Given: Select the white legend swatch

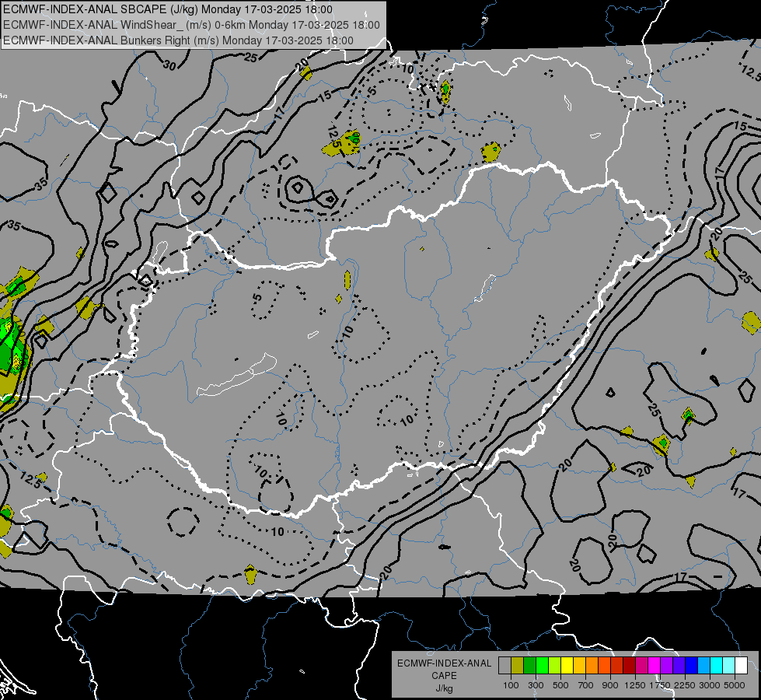Looking at the screenshot, I should (741, 665).
